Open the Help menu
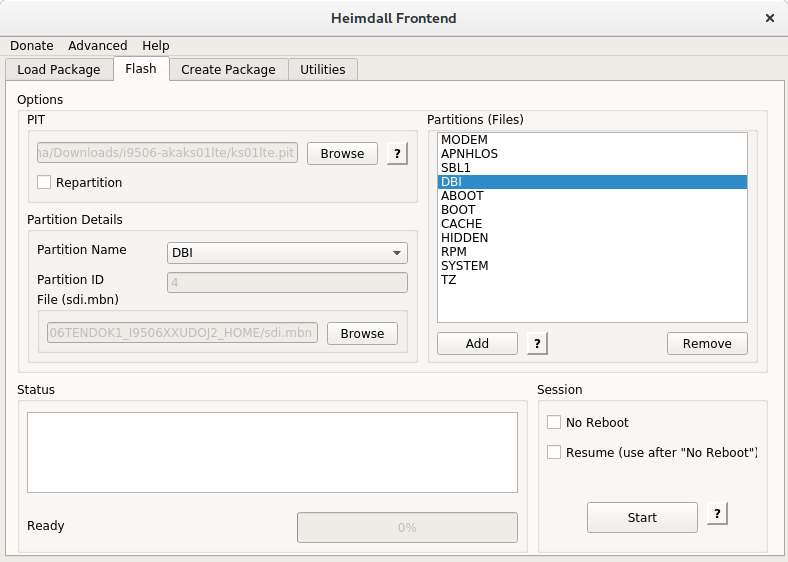The width and height of the screenshot is (788, 562). (x=155, y=46)
